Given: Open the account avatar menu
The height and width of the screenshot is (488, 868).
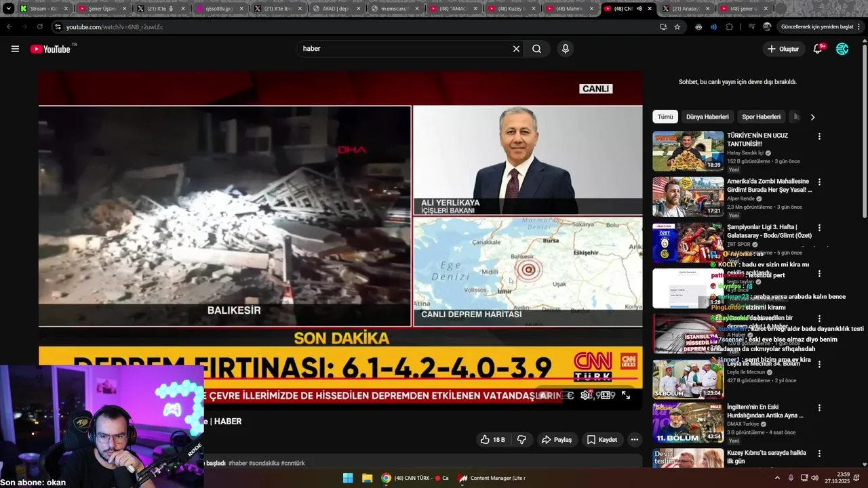Looking at the screenshot, I should (x=842, y=49).
